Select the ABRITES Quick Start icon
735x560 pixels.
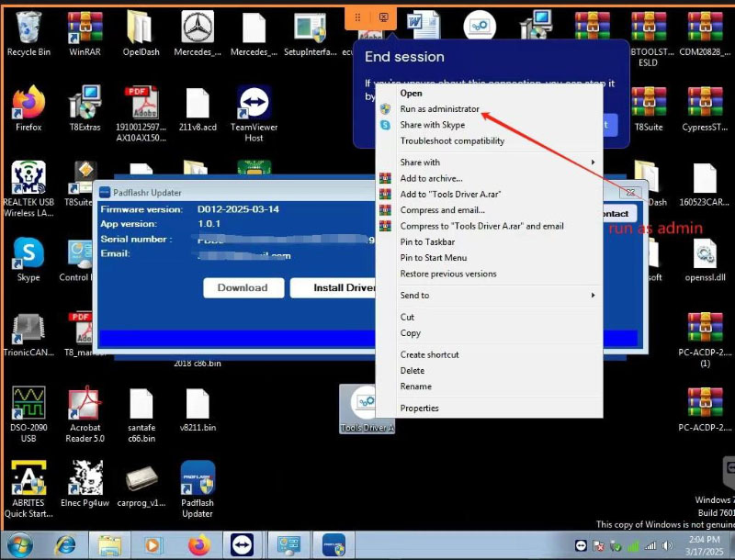point(28,479)
